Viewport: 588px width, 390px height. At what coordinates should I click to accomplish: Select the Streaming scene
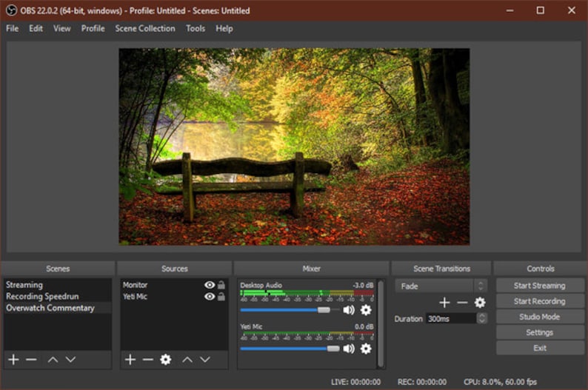58,285
